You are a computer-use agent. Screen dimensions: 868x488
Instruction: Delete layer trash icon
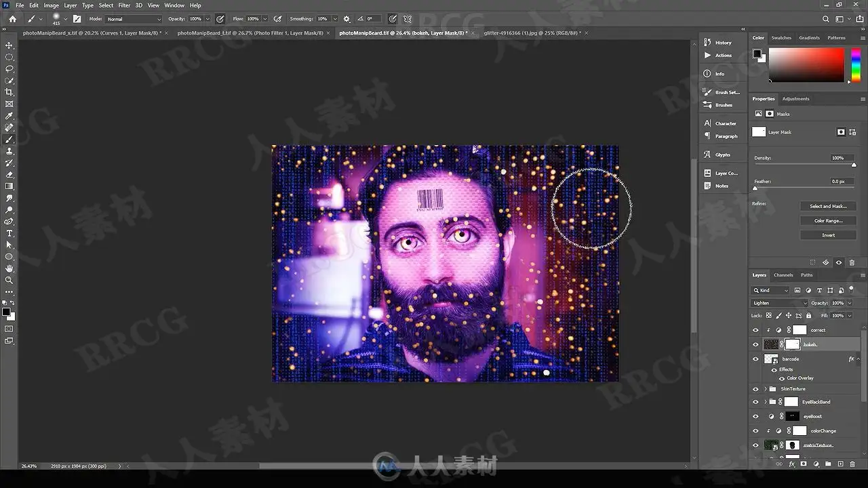pyautogui.click(x=852, y=464)
